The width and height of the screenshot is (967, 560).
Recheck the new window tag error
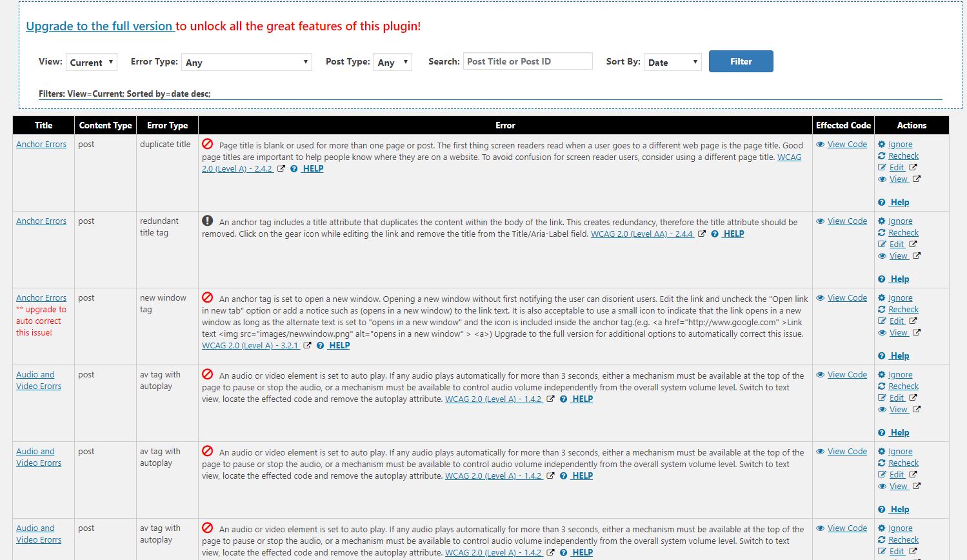(903, 310)
